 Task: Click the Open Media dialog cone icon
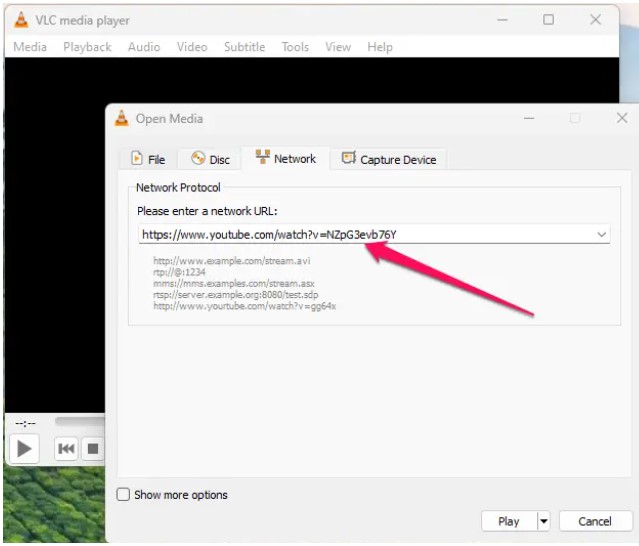pyautogui.click(x=121, y=118)
